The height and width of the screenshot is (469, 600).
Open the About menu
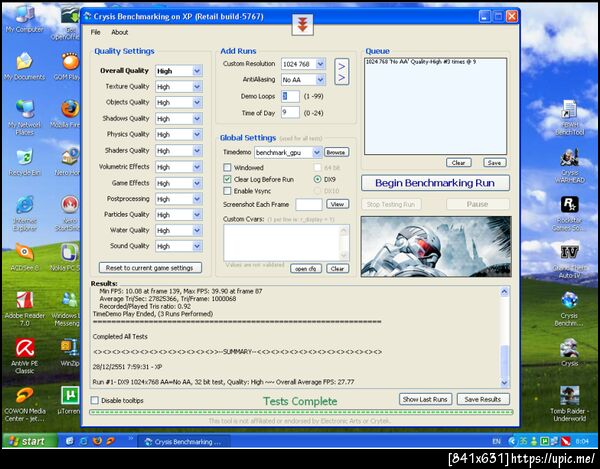[x=119, y=32]
